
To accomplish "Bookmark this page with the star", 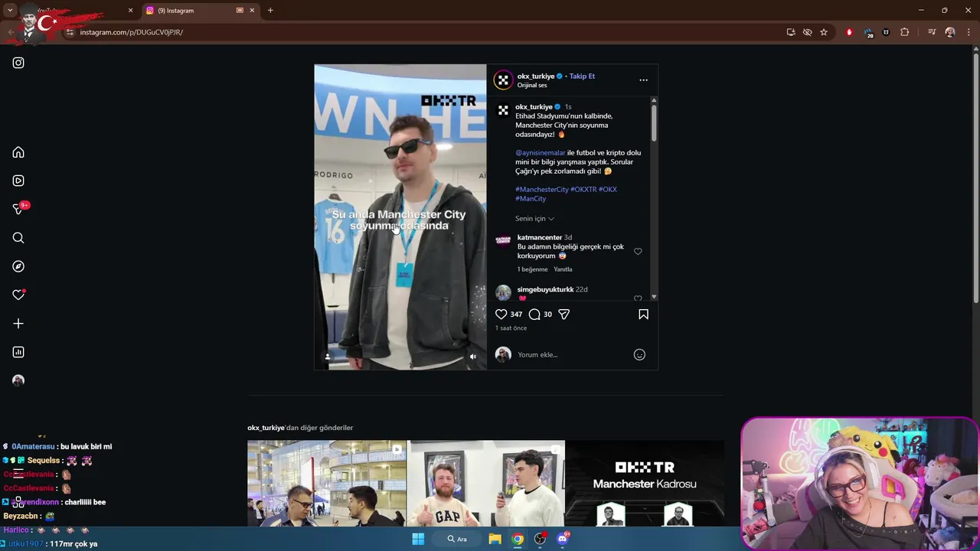I will point(824,32).
